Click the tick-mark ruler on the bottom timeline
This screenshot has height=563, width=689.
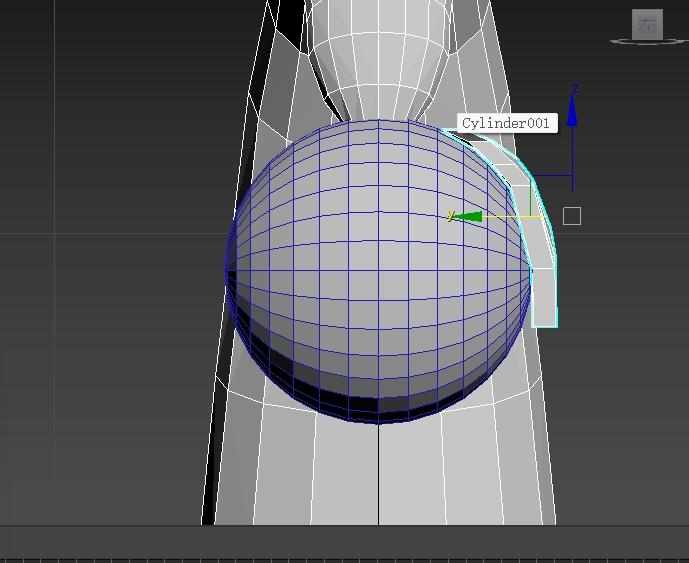344,559
